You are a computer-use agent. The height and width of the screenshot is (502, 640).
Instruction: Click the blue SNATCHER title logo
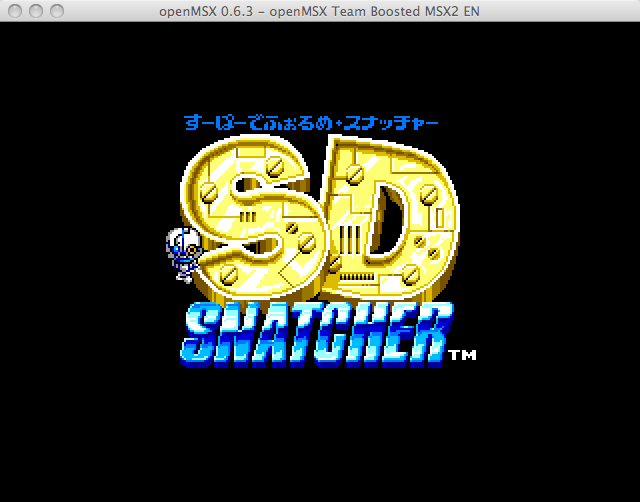(x=317, y=335)
